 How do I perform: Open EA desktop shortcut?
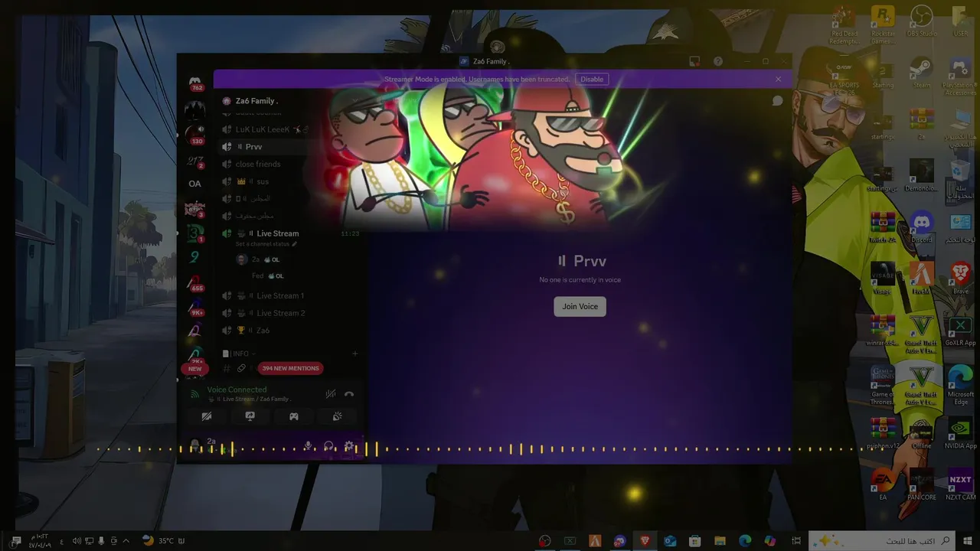[x=883, y=485]
